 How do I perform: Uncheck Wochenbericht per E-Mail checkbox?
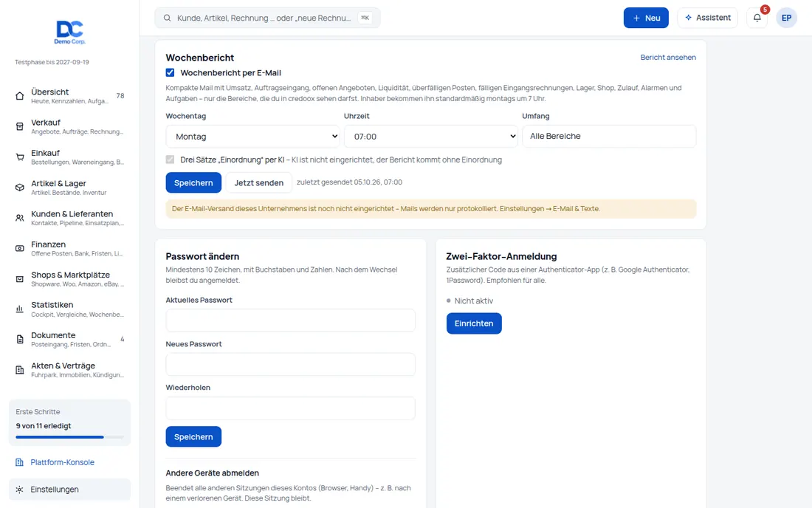(170, 72)
